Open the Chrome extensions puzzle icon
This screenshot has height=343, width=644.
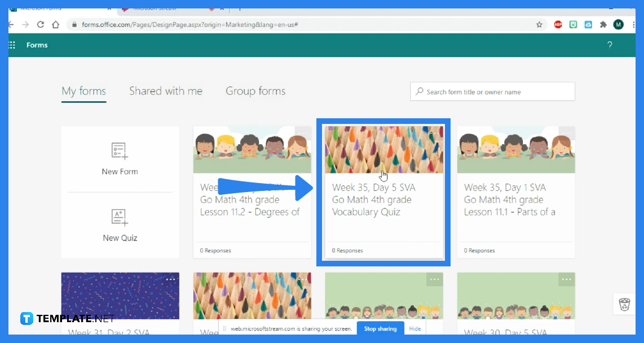(x=605, y=24)
